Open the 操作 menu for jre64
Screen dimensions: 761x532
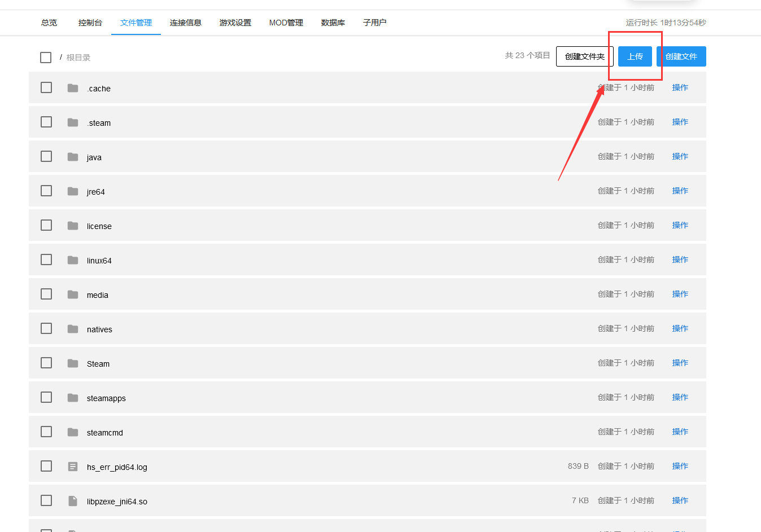click(680, 191)
